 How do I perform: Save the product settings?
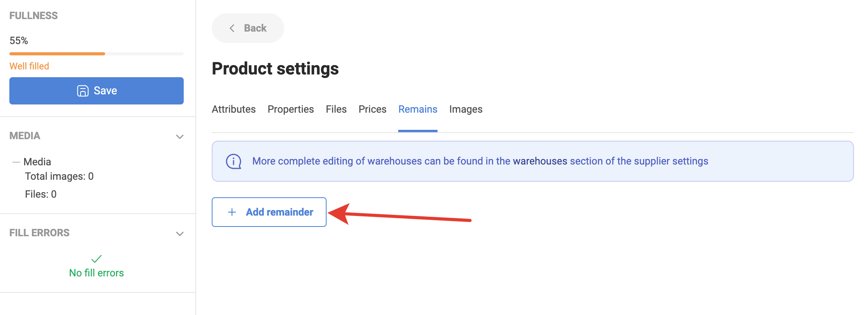[x=97, y=91]
